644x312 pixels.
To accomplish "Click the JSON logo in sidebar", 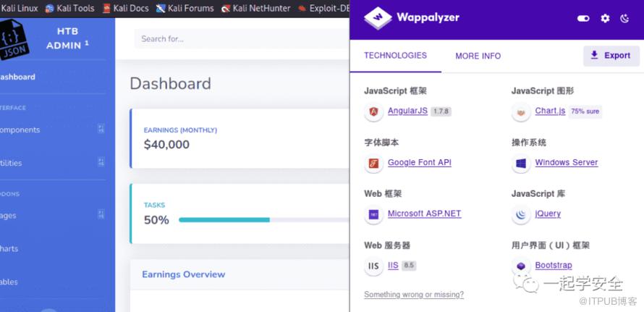I will click(14, 38).
